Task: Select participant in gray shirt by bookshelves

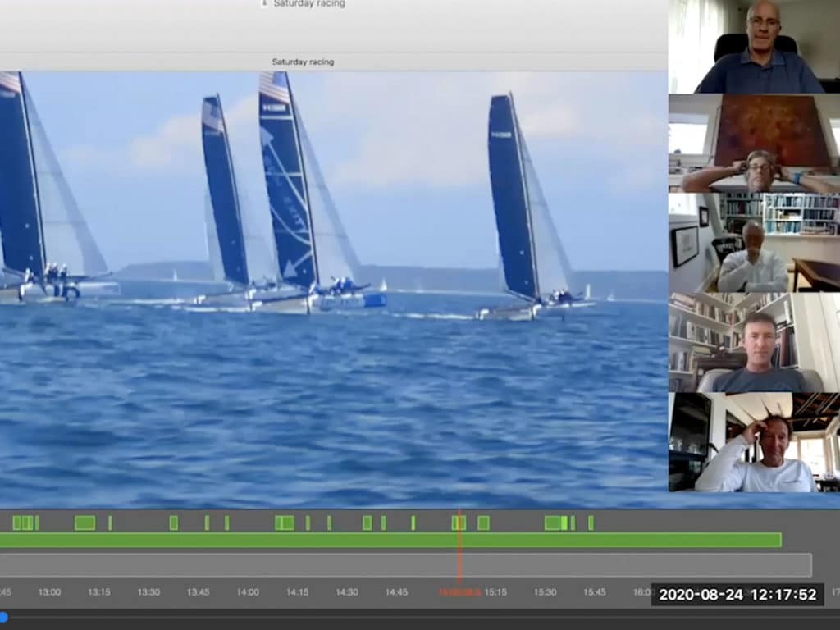Action: point(754,342)
